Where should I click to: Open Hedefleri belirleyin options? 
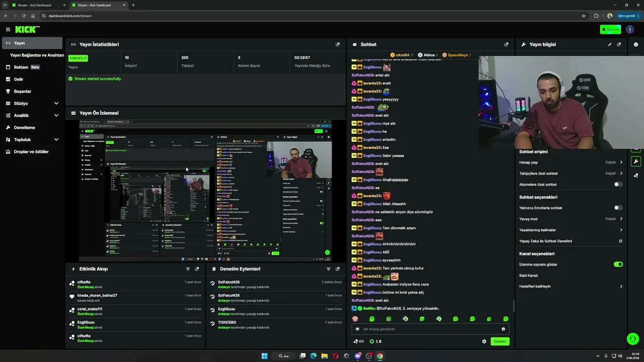point(571,287)
